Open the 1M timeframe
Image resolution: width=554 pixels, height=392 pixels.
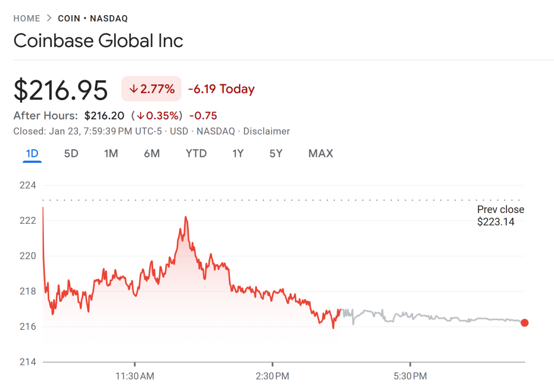click(110, 154)
